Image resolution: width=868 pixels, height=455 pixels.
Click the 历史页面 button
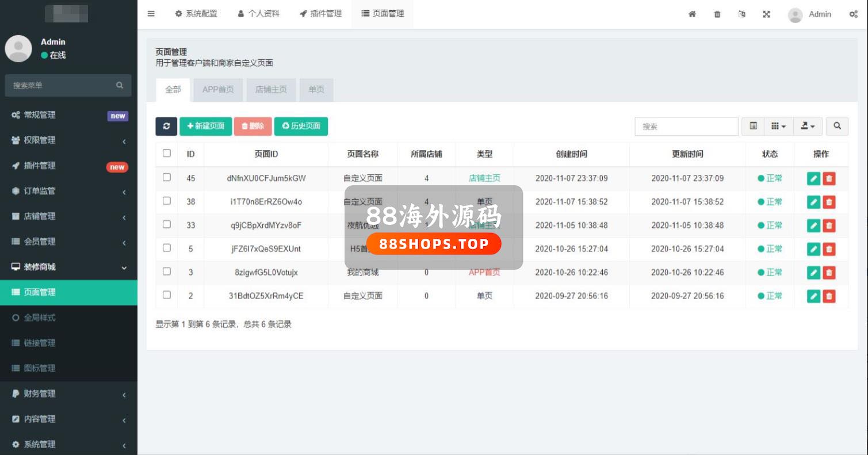pos(301,127)
